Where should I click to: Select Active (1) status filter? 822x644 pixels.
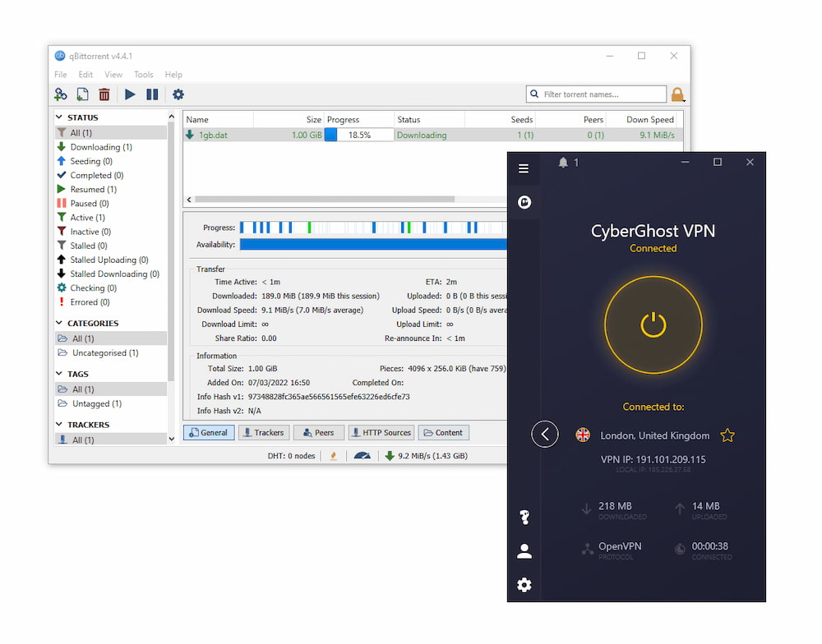click(88, 218)
